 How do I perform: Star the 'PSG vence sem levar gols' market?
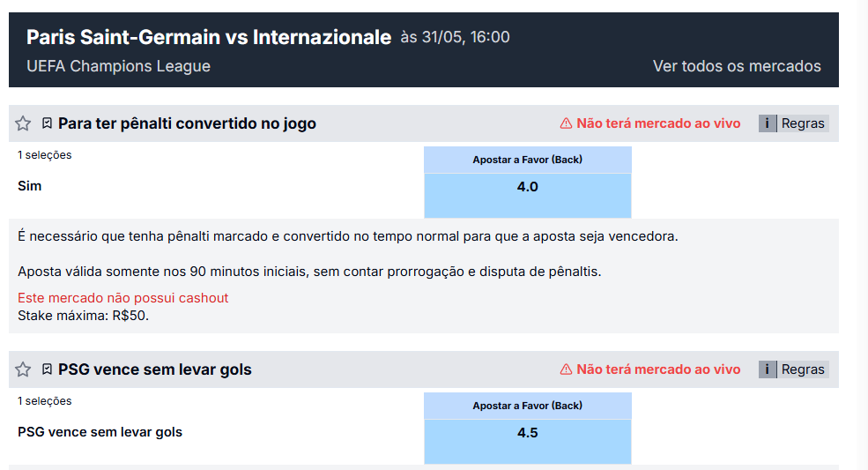click(x=23, y=369)
